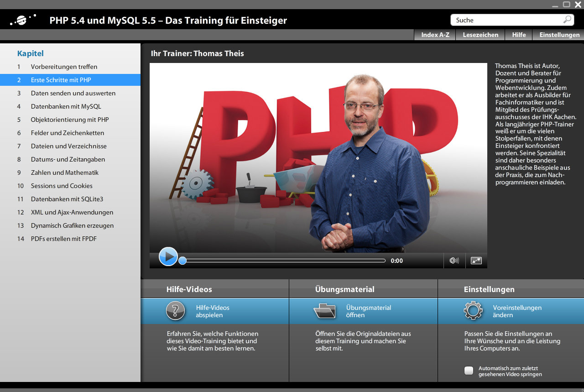Click the Übungsmaterial öffnen button
584x392 pixels.
point(368,311)
